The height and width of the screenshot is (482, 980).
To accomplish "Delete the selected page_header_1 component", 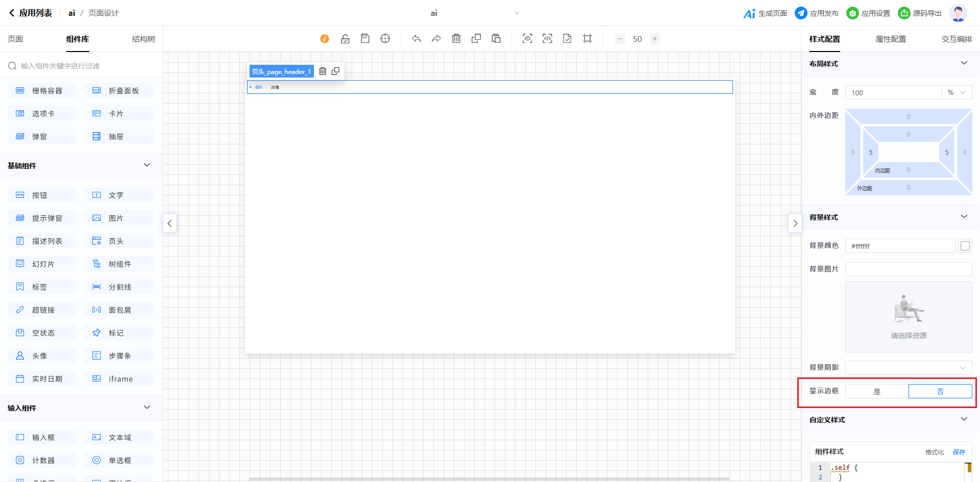I will click(x=323, y=71).
